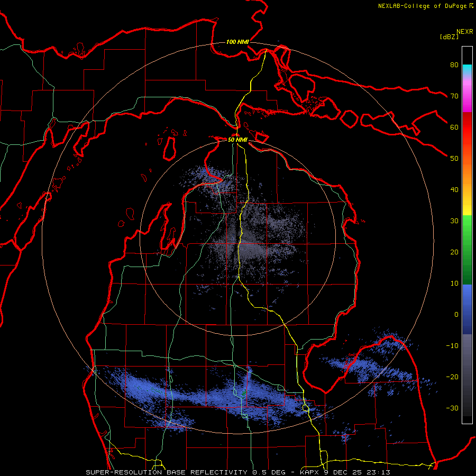Click the 20 value on the dBZ scale
476x476 pixels.
[x=454, y=252]
